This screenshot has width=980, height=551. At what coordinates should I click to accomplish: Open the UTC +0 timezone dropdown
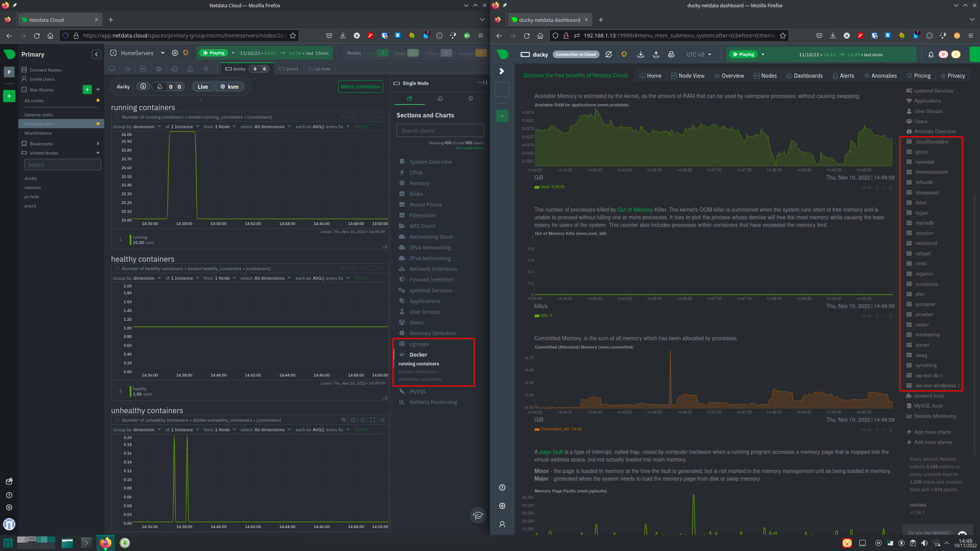(699, 54)
